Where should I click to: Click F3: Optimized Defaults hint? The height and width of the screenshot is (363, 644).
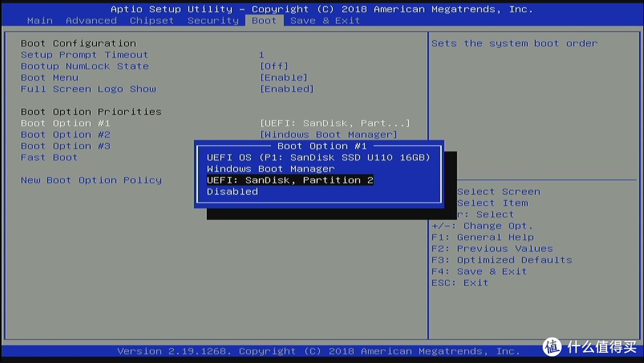501,260
